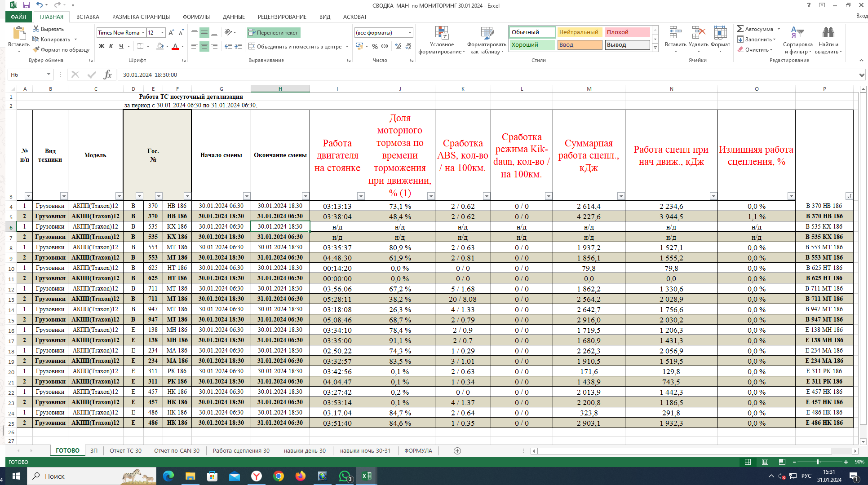Toggle italic (К) formatting

coord(111,46)
